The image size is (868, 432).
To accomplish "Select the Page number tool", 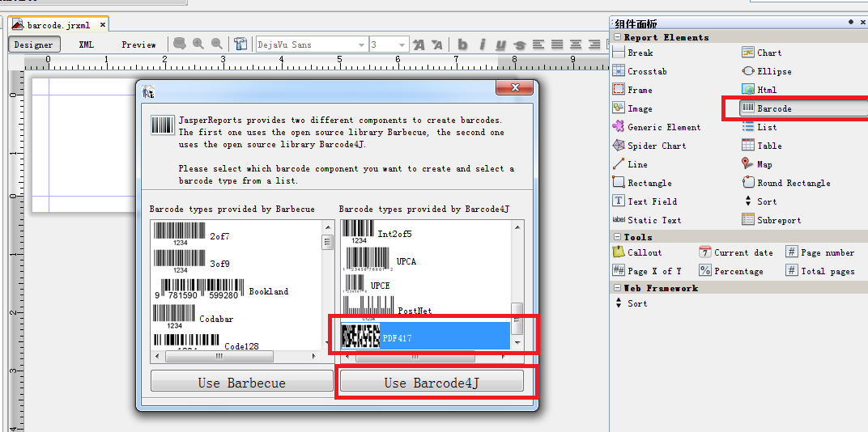I will (820, 252).
